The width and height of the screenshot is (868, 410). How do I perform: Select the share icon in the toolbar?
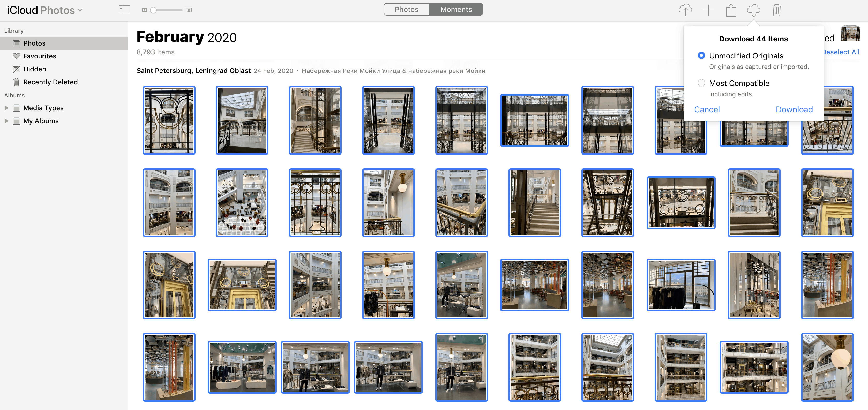731,10
